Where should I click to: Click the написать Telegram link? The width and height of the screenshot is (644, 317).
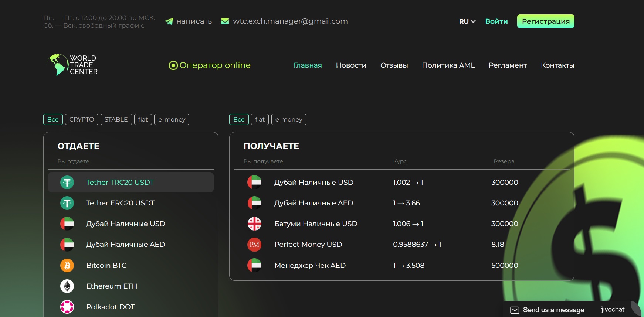[x=194, y=21]
